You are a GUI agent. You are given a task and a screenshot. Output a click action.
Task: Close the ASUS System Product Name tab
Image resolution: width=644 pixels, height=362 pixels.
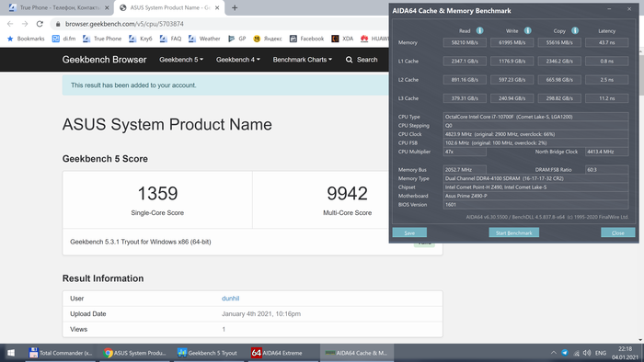tap(217, 7)
